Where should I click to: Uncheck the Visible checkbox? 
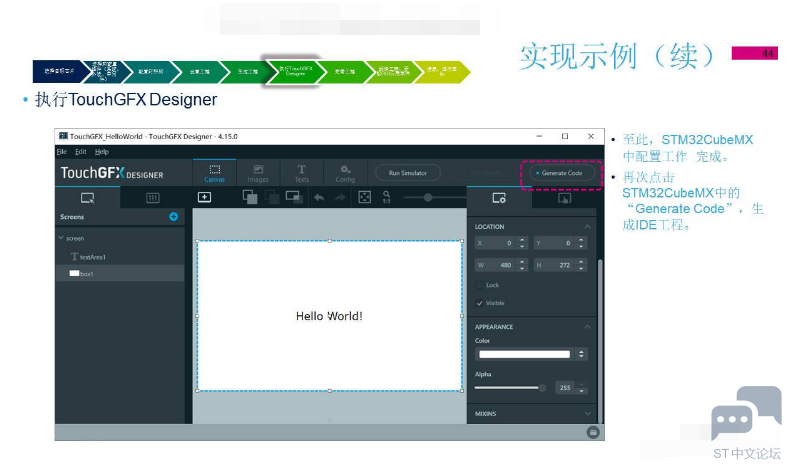click(x=479, y=303)
